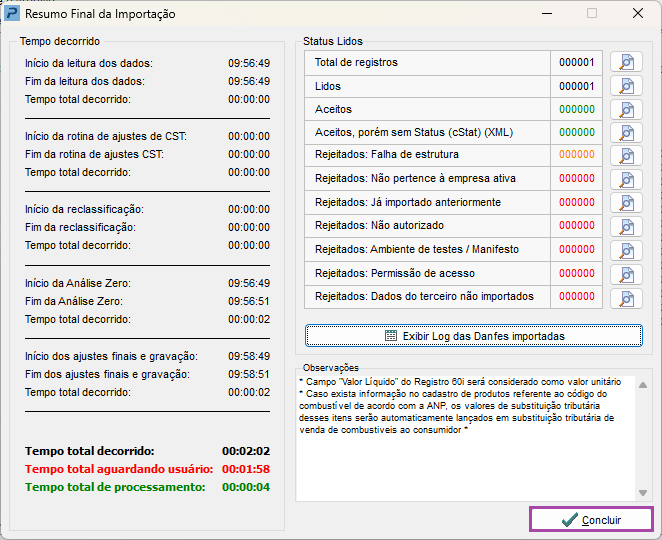Click 'Total de registros' label
Viewport: 662px width, 540px height.
coord(356,62)
